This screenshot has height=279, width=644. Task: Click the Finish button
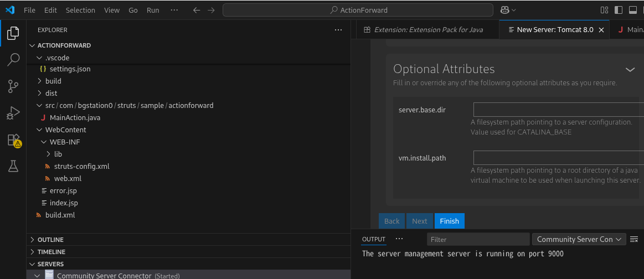(x=449, y=221)
